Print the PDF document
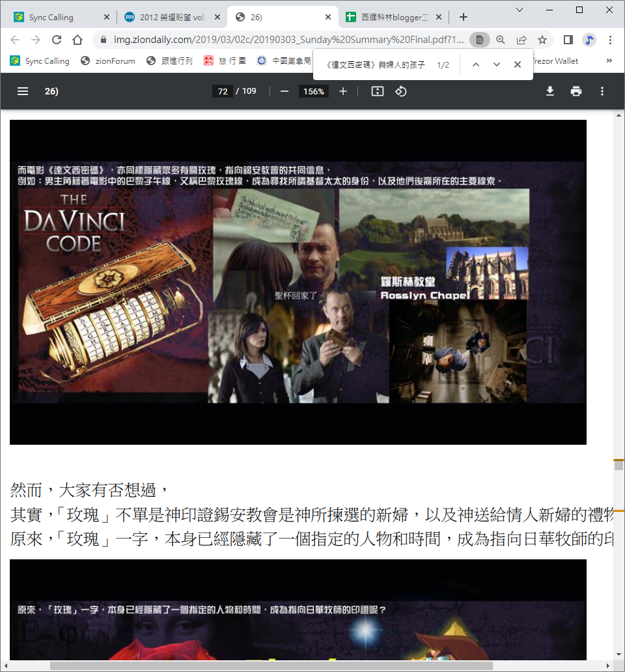Viewport: 625px width, 672px height. click(576, 91)
